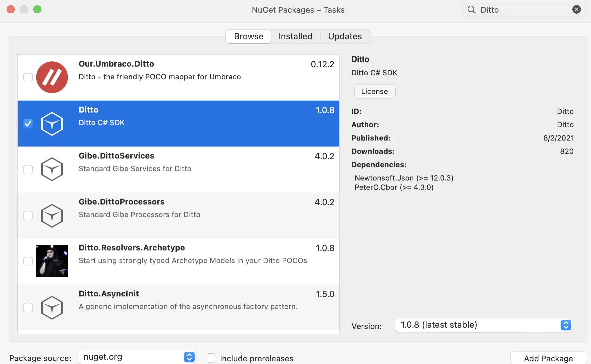Select the Gibe.DittoServices package title
This screenshot has width=591, height=364.
(116, 156)
